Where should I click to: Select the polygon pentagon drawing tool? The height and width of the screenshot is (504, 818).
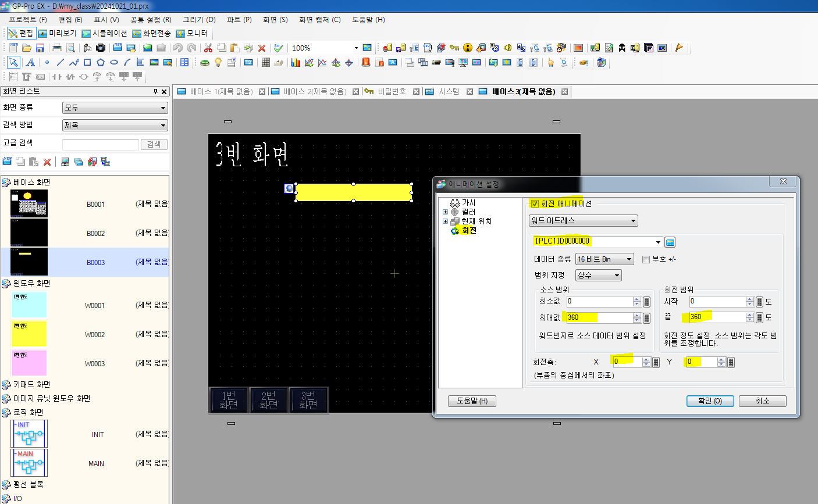tap(101, 62)
